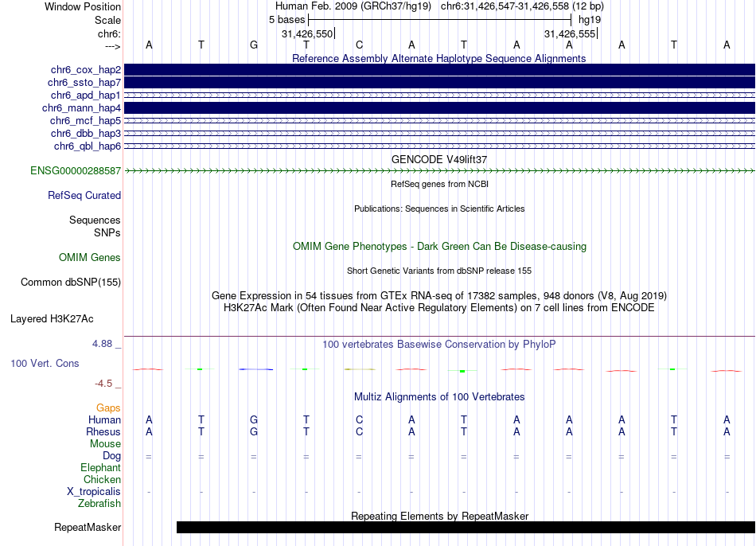The width and height of the screenshot is (756, 546).
Task: Click the Zebrafish species label
Action: point(99,504)
